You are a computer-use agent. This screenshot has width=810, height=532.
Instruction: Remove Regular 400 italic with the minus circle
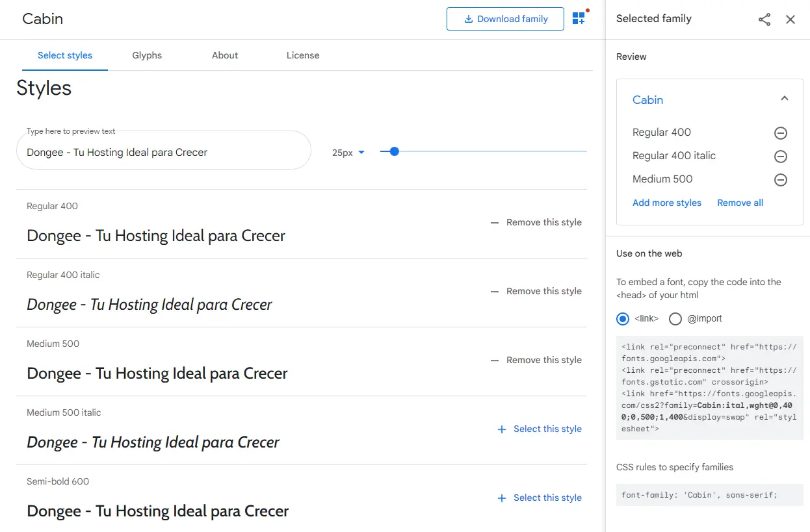(781, 157)
